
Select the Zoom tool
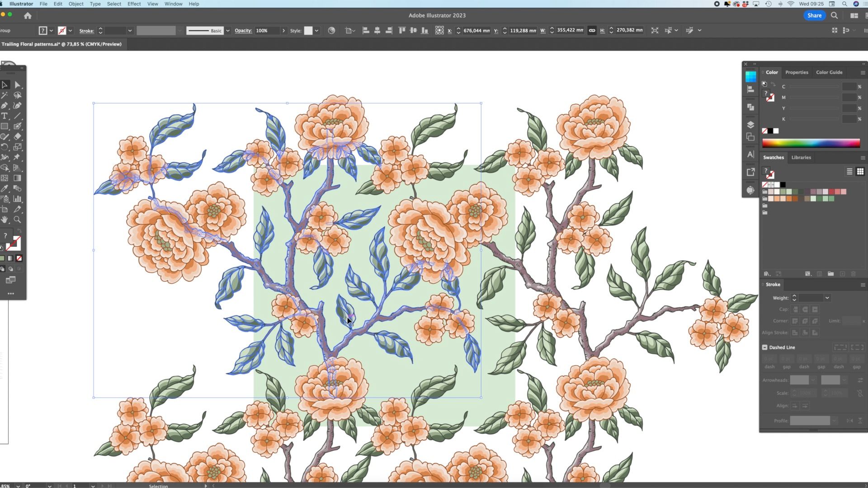[x=17, y=220]
